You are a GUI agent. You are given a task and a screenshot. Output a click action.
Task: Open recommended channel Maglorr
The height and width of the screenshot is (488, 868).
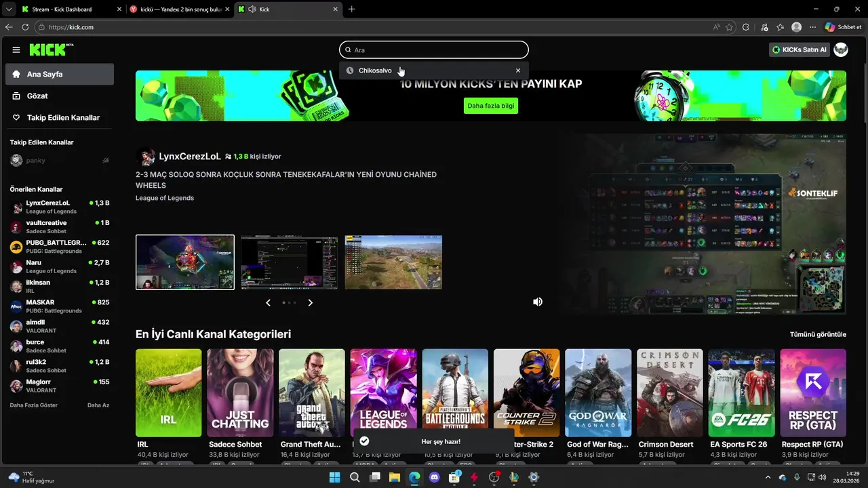tap(60, 386)
